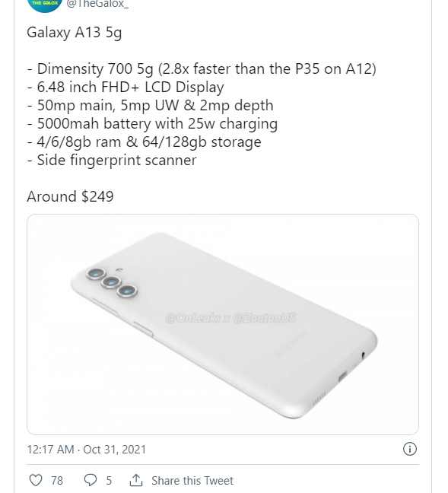448x493 pixels.
Task: Open the 12:17 AM timestamp link
Action: tap(50, 450)
